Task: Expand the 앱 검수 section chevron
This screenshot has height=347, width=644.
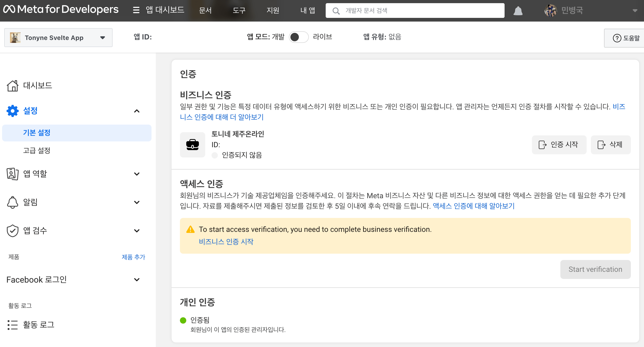Action: pos(137,231)
